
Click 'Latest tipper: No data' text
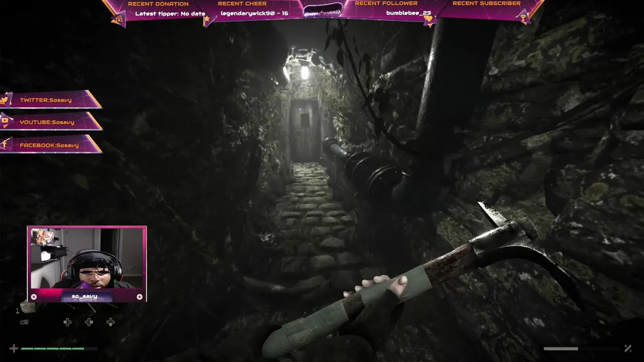(170, 14)
